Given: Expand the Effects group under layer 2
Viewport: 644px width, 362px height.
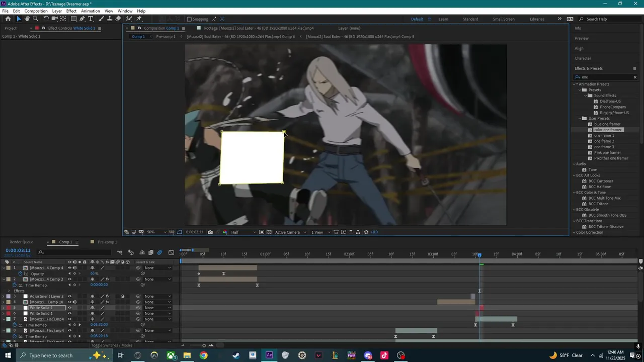Looking at the screenshot, I should (9, 291).
